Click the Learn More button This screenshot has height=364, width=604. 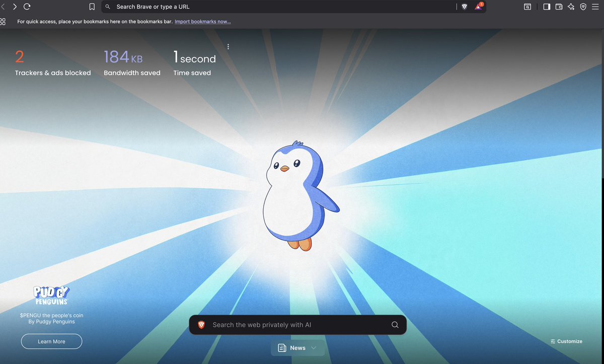[51, 341]
